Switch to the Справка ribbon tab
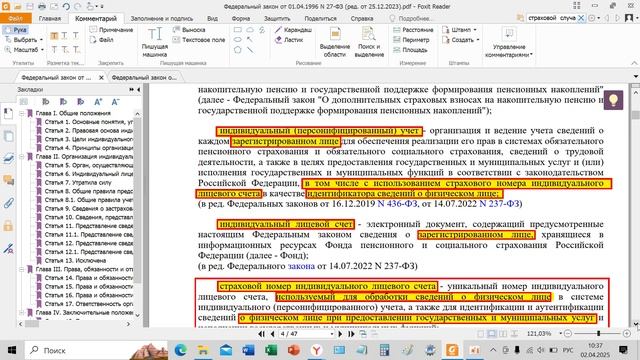640x360 pixels. 362,18
